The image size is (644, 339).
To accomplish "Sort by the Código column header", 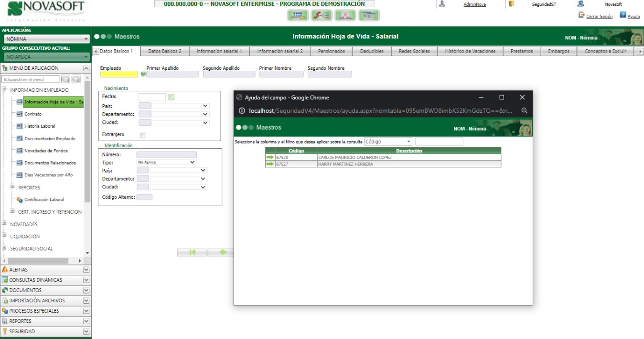I will coord(296,151).
